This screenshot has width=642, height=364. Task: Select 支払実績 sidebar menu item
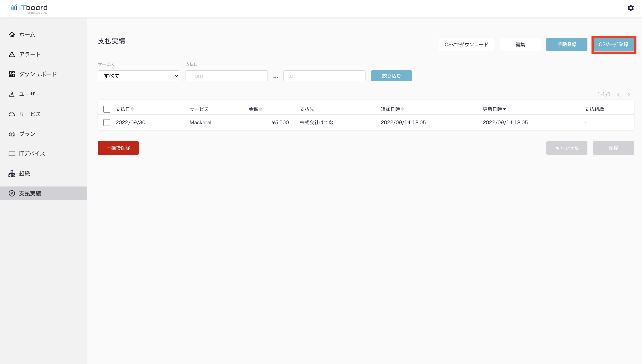(x=30, y=193)
